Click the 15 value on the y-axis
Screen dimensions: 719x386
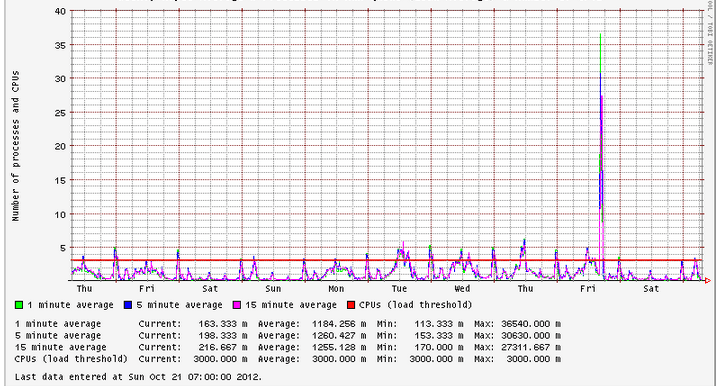60,180
